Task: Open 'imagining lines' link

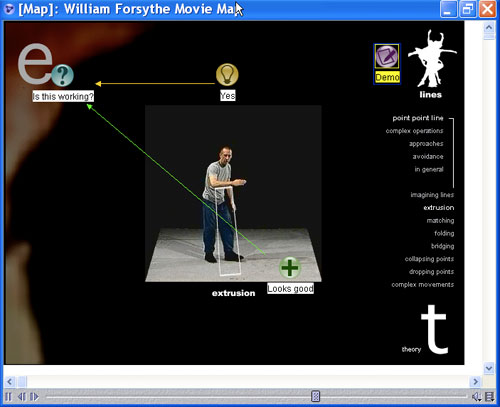Action: [x=432, y=195]
